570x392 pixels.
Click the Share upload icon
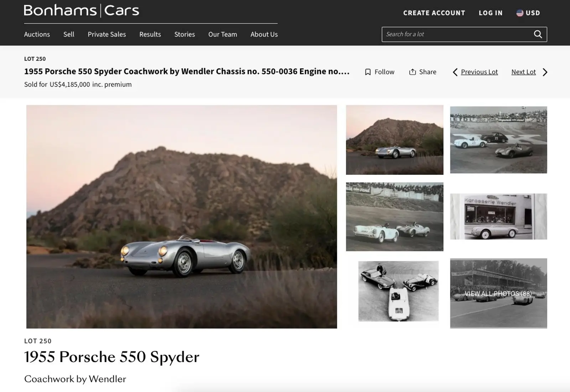[x=413, y=72]
